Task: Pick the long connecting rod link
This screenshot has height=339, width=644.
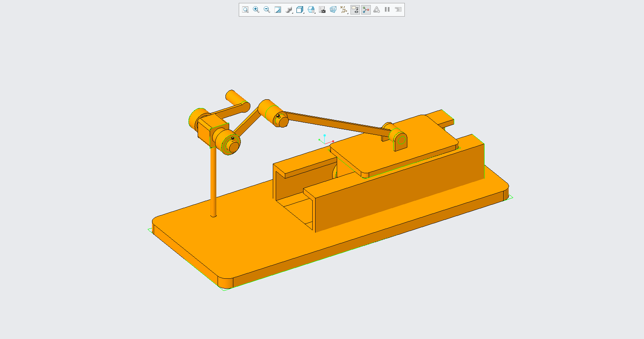Action: pos(336,123)
